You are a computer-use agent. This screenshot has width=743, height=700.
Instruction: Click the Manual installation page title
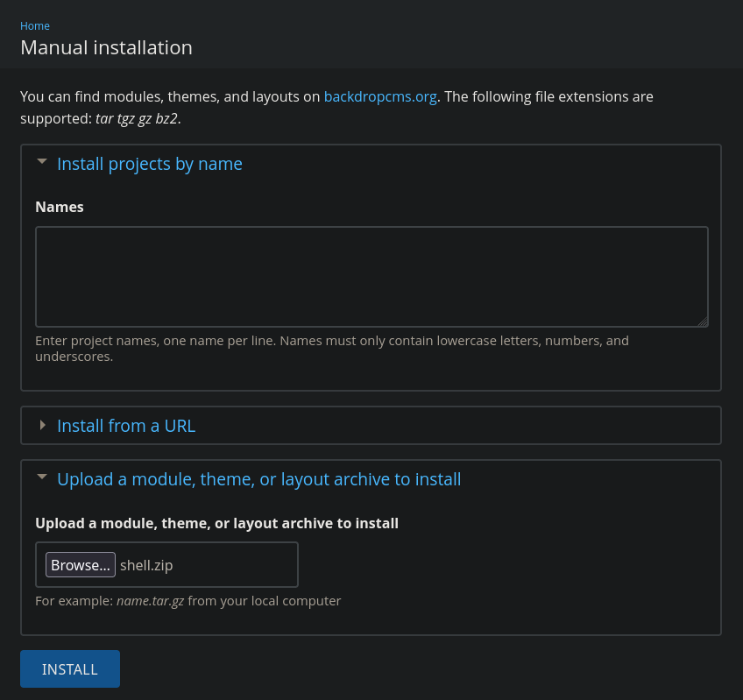pos(106,47)
